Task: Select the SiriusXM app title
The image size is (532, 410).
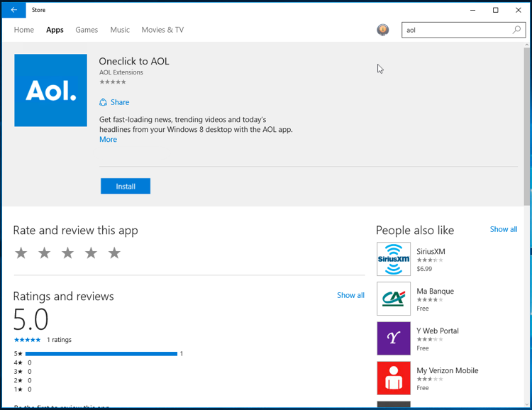Action: click(x=431, y=252)
